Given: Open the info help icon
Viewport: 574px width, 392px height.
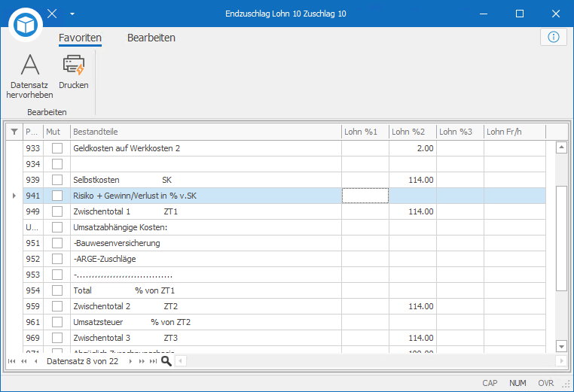Looking at the screenshot, I should click(x=553, y=37).
